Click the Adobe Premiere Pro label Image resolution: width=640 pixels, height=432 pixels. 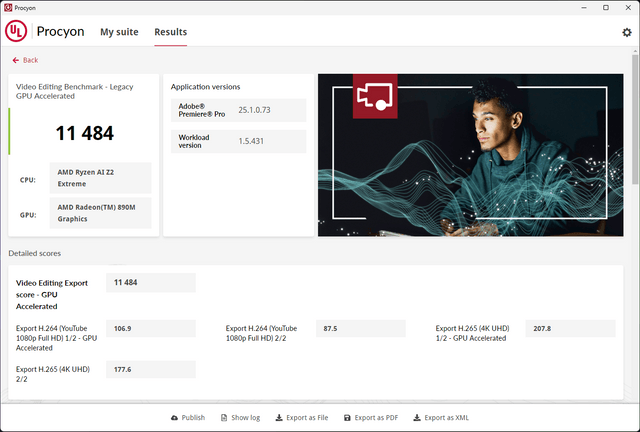coord(202,110)
